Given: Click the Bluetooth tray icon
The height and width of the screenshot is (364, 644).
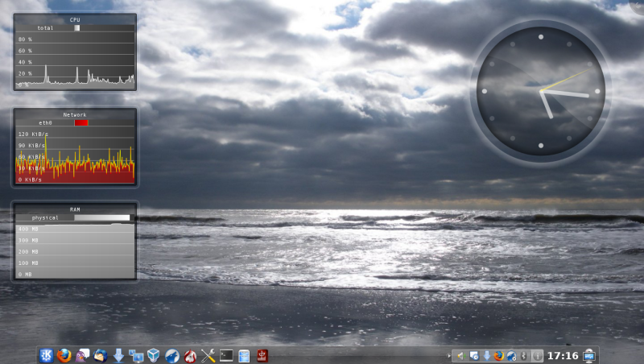Looking at the screenshot, I should [x=524, y=356].
